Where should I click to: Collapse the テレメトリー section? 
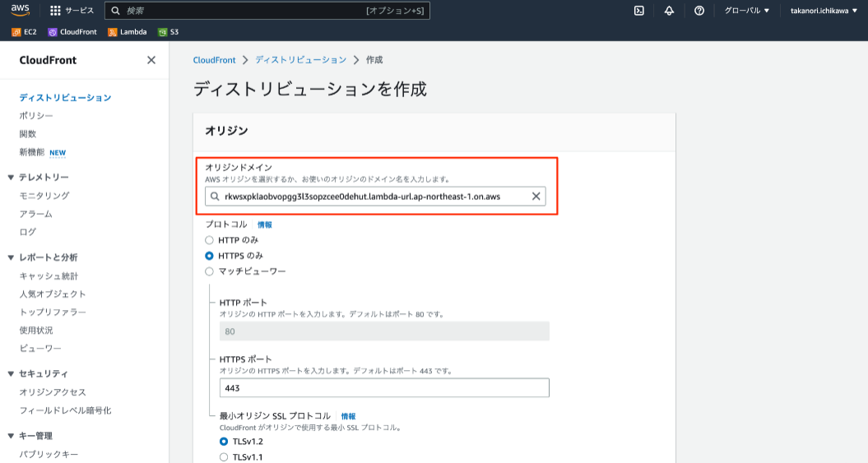pyautogui.click(x=11, y=178)
